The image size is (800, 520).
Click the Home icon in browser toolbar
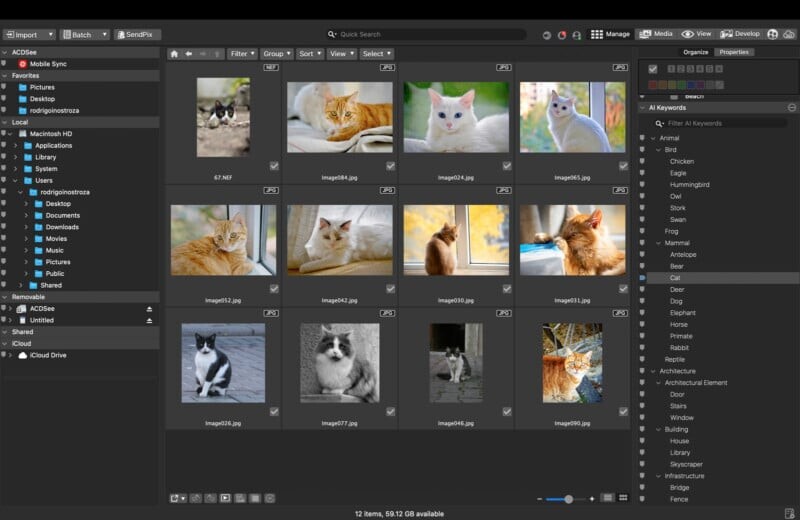[174, 54]
